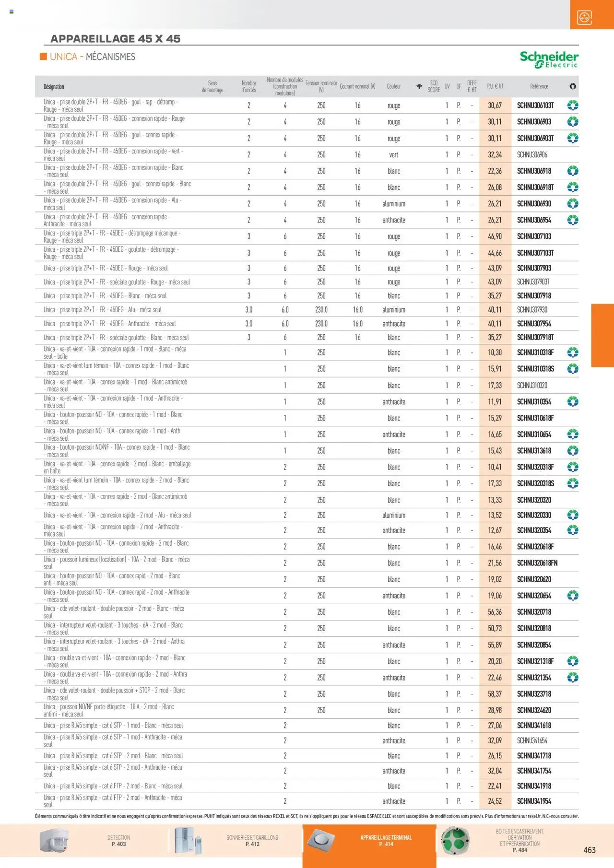Click the footnote mentioning rexel.fr
This screenshot has height=868, width=614.
point(307,816)
